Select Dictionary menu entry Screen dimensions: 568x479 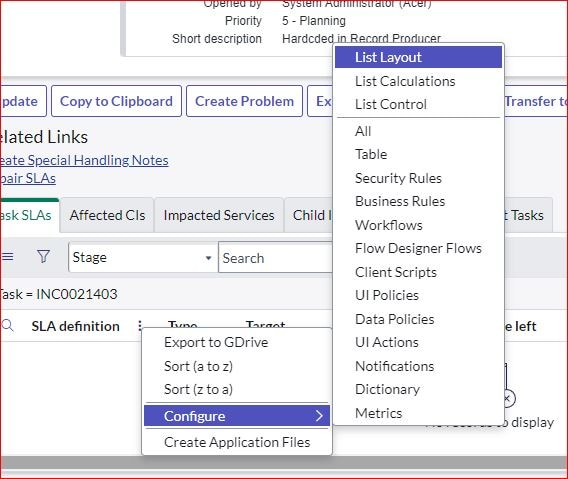pyautogui.click(x=387, y=390)
